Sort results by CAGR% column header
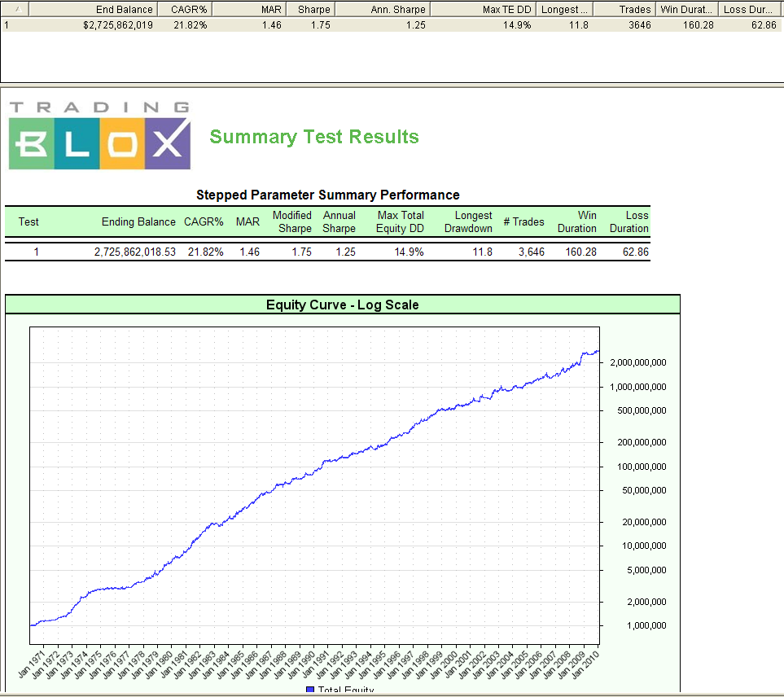Image resolution: width=784 pixels, height=697 pixels. pyautogui.click(x=190, y=10)
